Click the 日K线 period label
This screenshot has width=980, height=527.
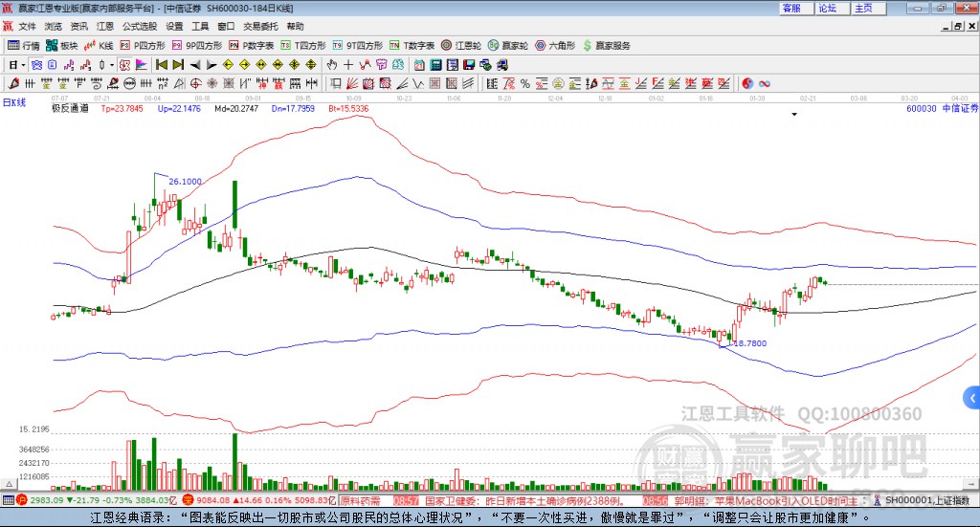tap(14, 102)
